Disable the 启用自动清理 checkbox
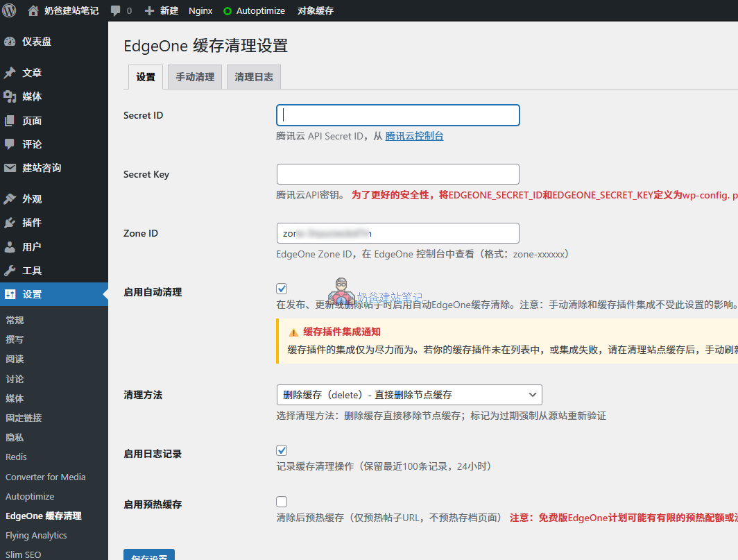 (x=282, y=288)
